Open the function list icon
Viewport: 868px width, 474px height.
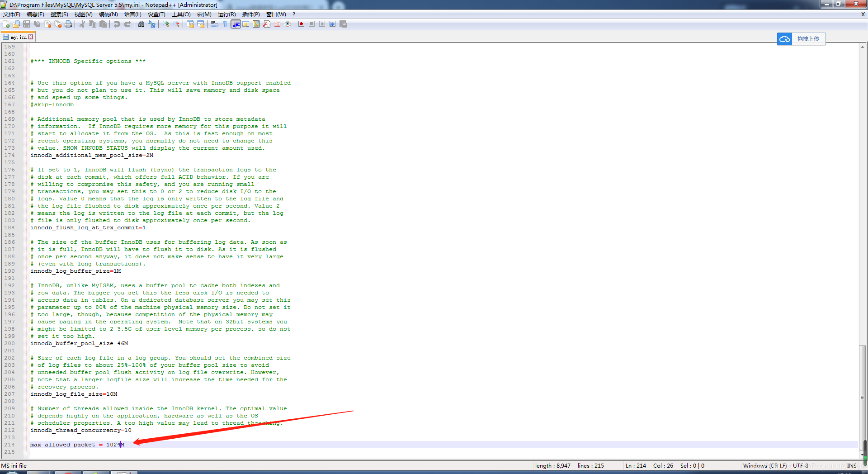click(x=267, y=24)
